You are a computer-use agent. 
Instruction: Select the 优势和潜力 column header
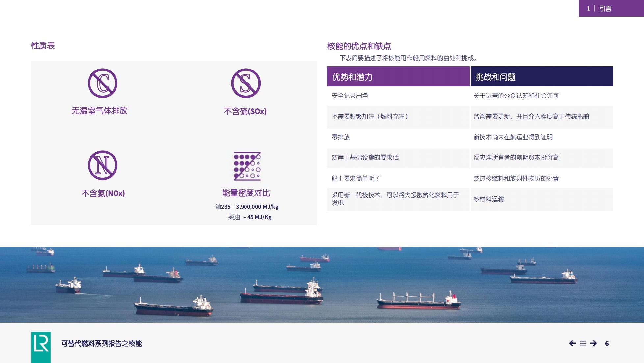coord(398,76)
